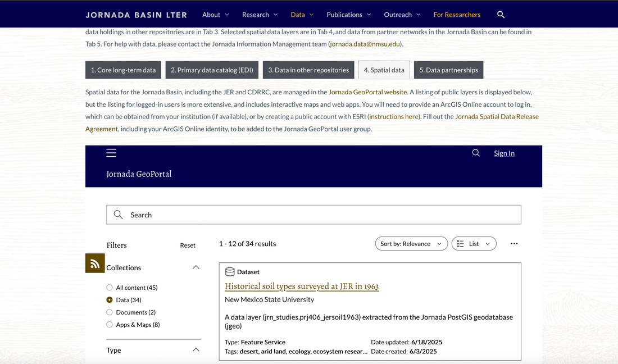Click the Jornada GeoPortal title
This screenshot has height=364, width=618.
pos(139,174)
